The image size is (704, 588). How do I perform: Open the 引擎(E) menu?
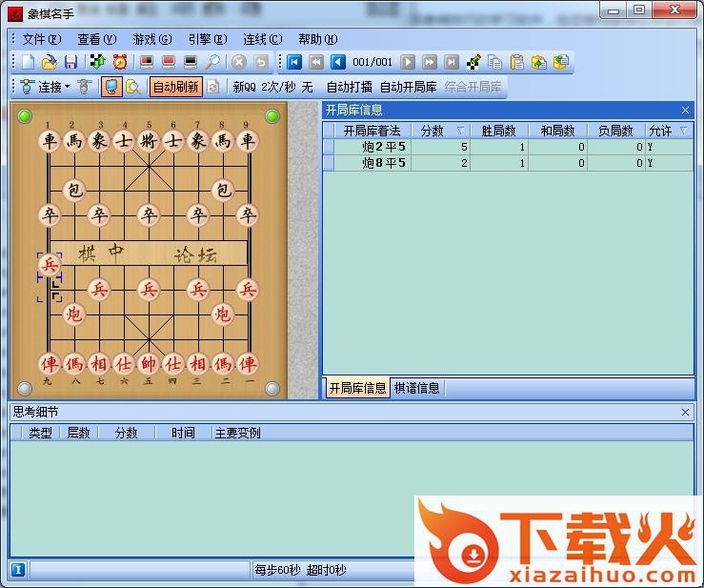(208, 39)
